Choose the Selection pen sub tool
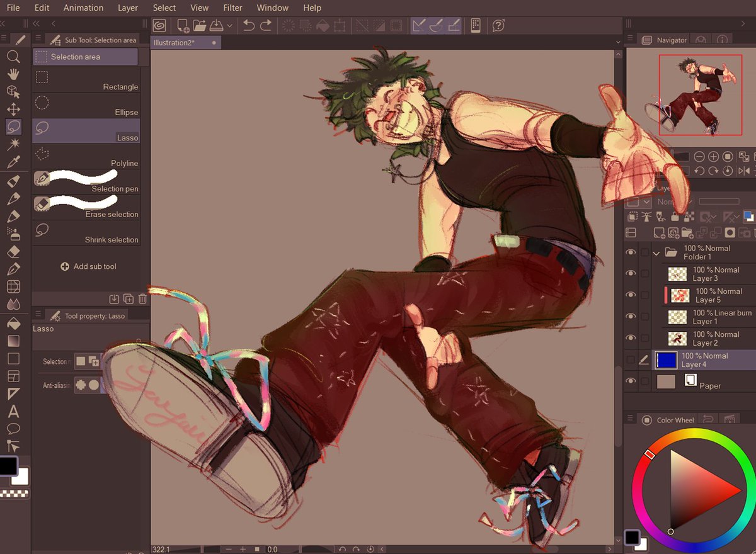This screenshot has width=756, height=554. tap(86, 183)
